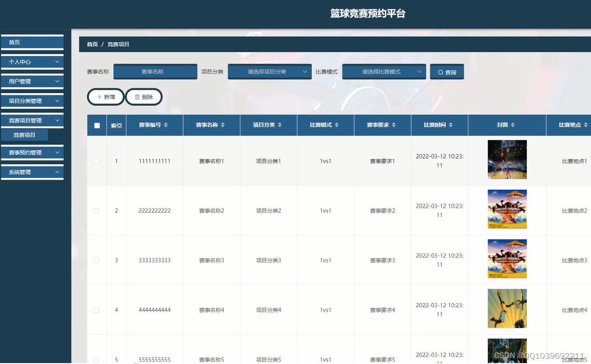Click match time in row 赛事名称2
591x364 pixels.
pos(439,210)
